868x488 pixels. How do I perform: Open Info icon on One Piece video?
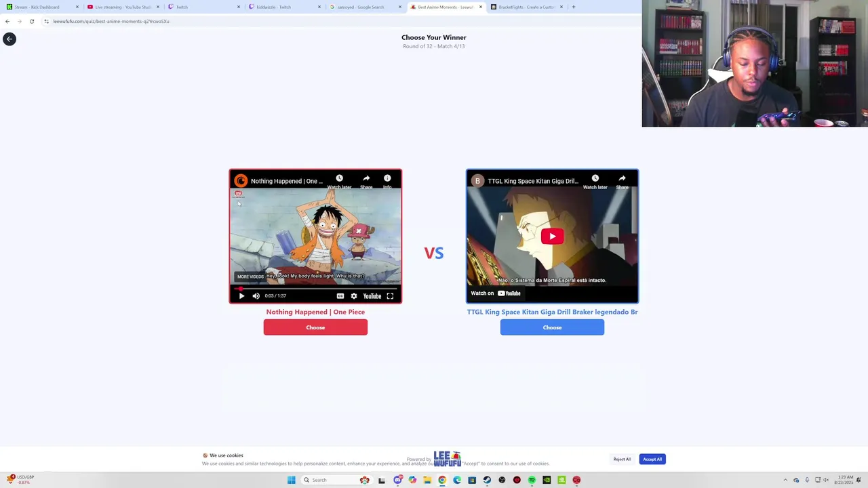tap(387, 181)
